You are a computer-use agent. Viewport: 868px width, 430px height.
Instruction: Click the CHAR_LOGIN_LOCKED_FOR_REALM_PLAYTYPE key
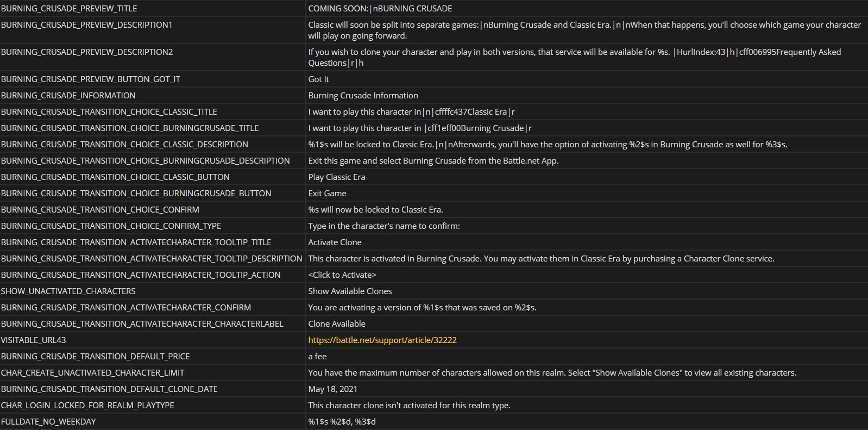87,406
